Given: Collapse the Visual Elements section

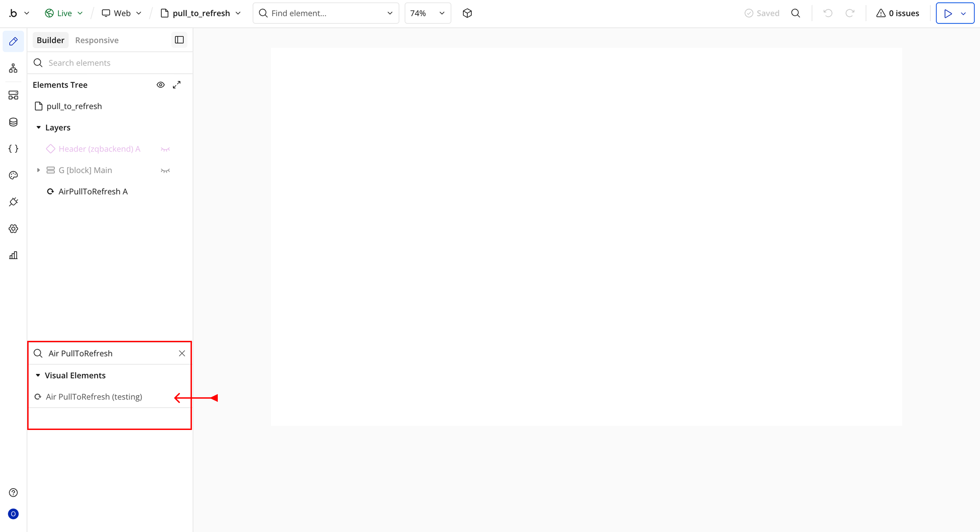Looking at the screenshot, I should 38,375.
